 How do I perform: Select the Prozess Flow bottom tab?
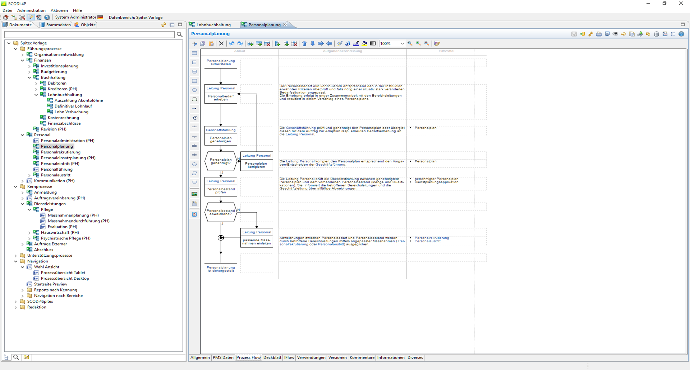pos(249,358)
